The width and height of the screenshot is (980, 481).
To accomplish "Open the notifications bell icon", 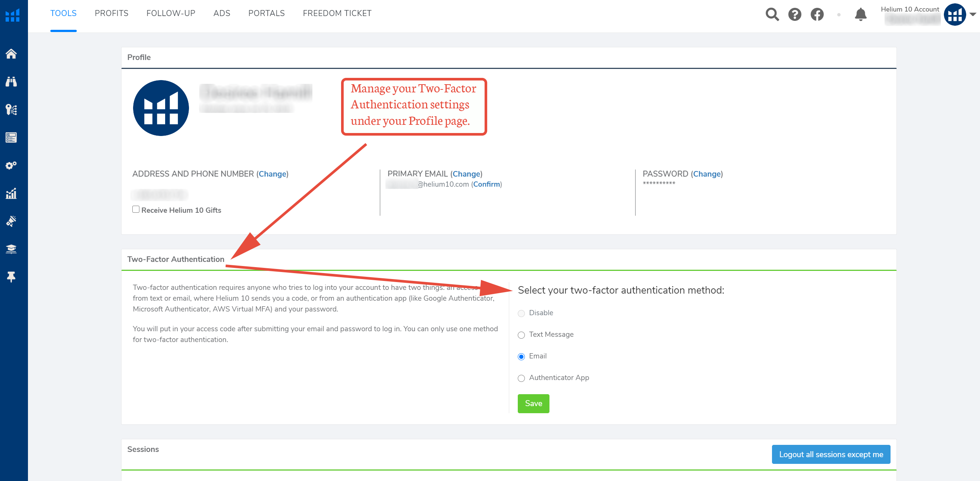I will coord(860,15).
